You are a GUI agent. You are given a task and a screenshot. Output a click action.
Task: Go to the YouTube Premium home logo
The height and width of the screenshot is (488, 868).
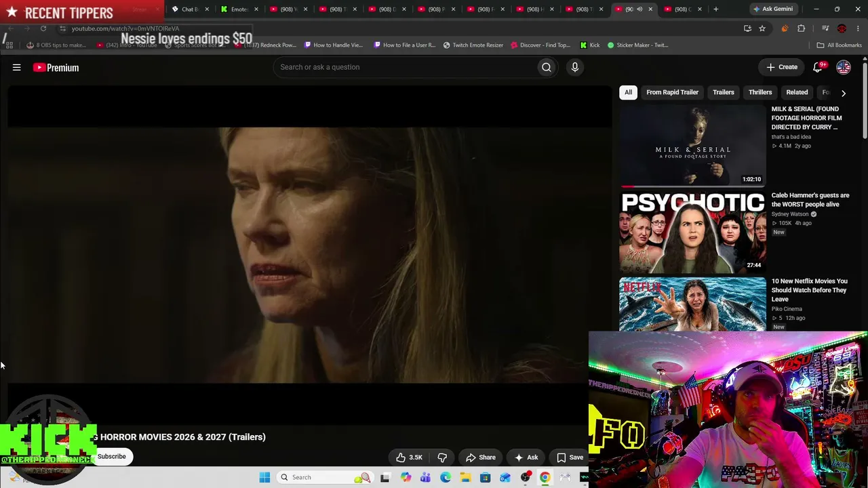coord(56,68)
